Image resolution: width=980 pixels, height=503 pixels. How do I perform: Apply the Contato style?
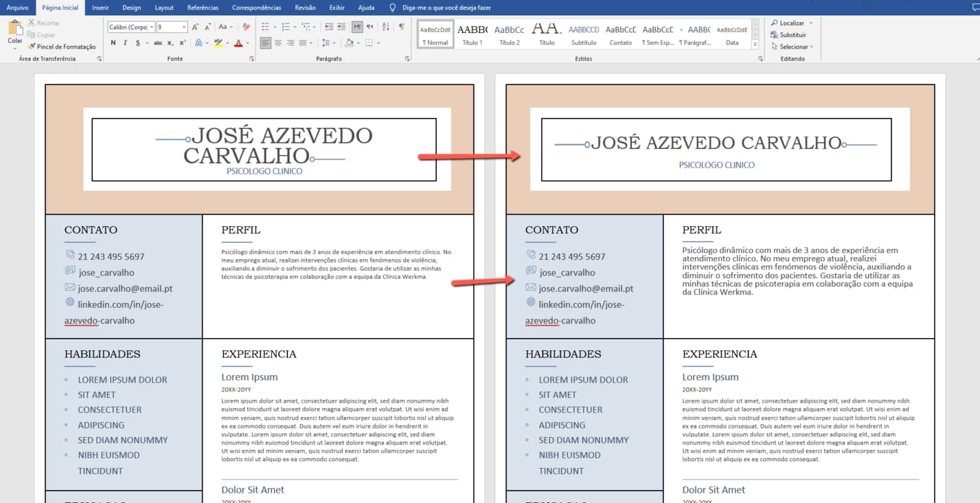(x=621, y=34)
